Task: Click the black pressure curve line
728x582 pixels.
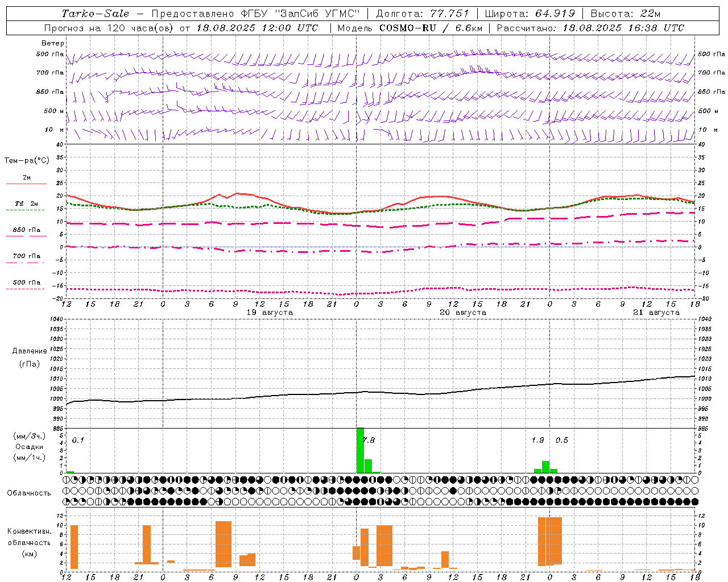Action: pos(380,391)
